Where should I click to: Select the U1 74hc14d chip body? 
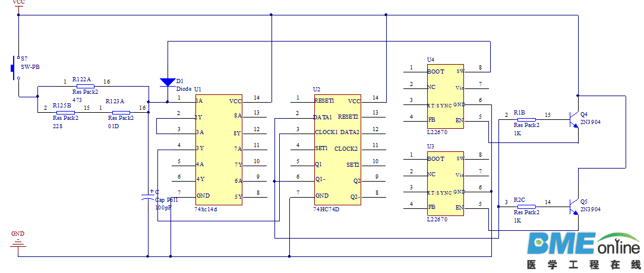click(218, 149)
